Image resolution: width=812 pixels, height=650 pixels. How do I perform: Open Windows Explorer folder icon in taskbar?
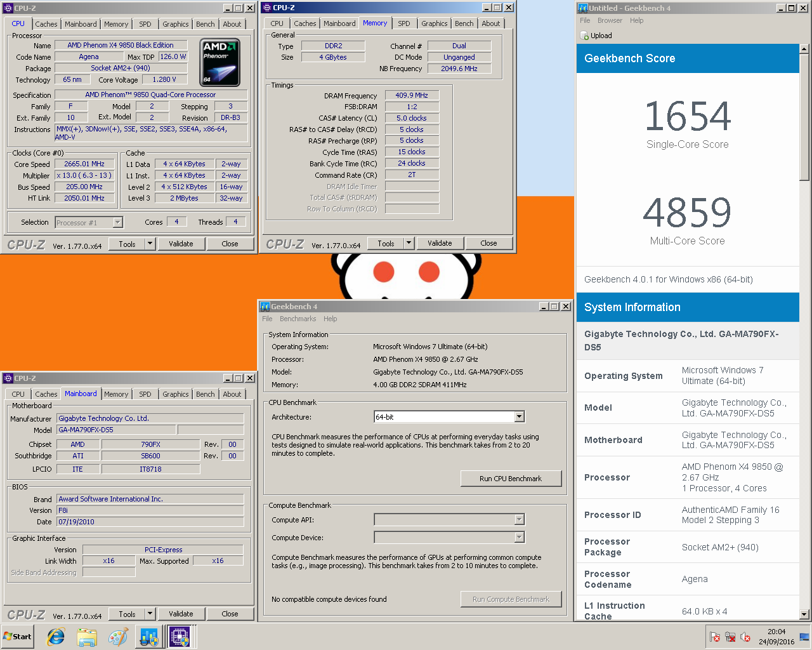point(87,637)
